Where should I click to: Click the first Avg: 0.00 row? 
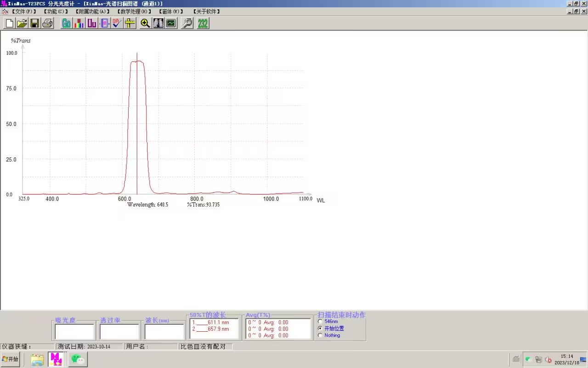point(268,322)
